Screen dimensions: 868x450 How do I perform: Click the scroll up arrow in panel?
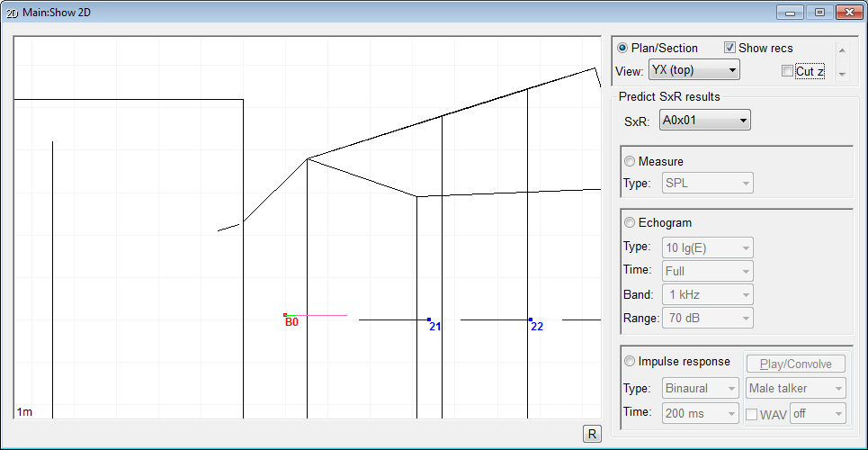(x=842, y=50)
